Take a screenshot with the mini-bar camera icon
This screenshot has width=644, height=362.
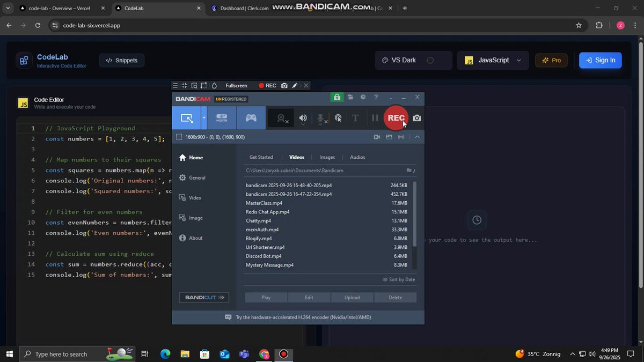pos(284,86)
